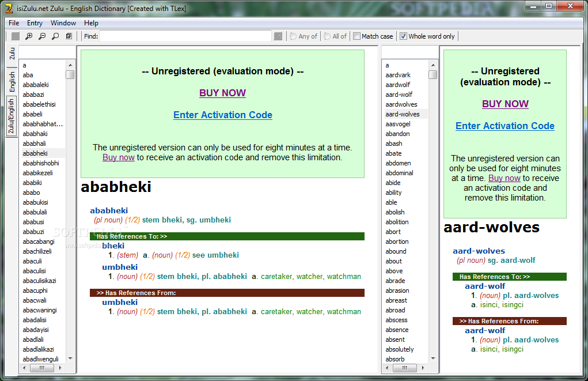Click the gray search button beside Find field

click(x=278, y=36)
